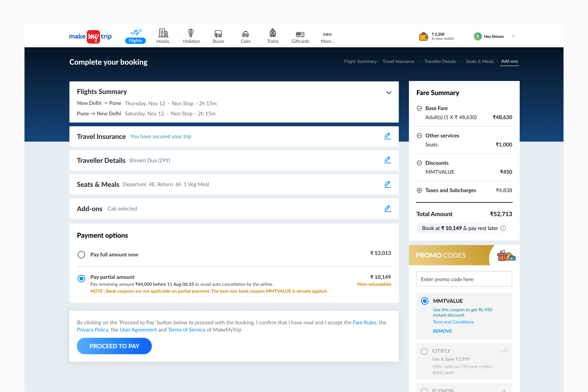
Task: Click the Enter promo code field
Action: tap(464, 279)
